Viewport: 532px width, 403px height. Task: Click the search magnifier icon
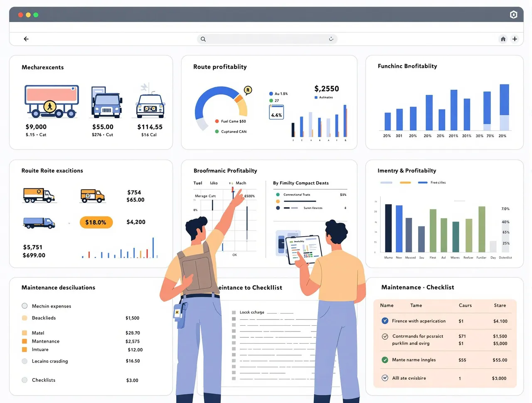point(203,39)
